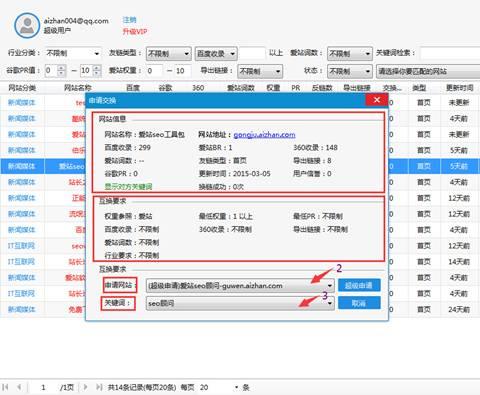Go to the next page of records
Screen dimensions: 480x395
(85, 387)
